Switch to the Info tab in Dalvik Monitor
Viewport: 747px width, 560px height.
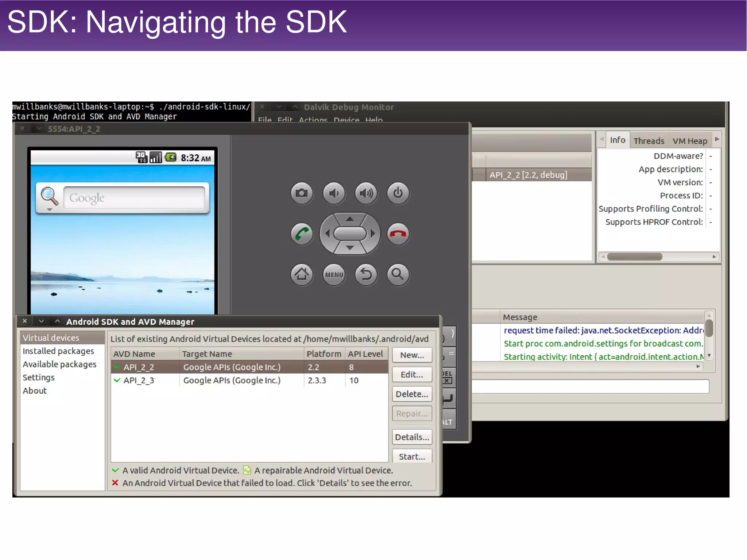click(618, 140)
